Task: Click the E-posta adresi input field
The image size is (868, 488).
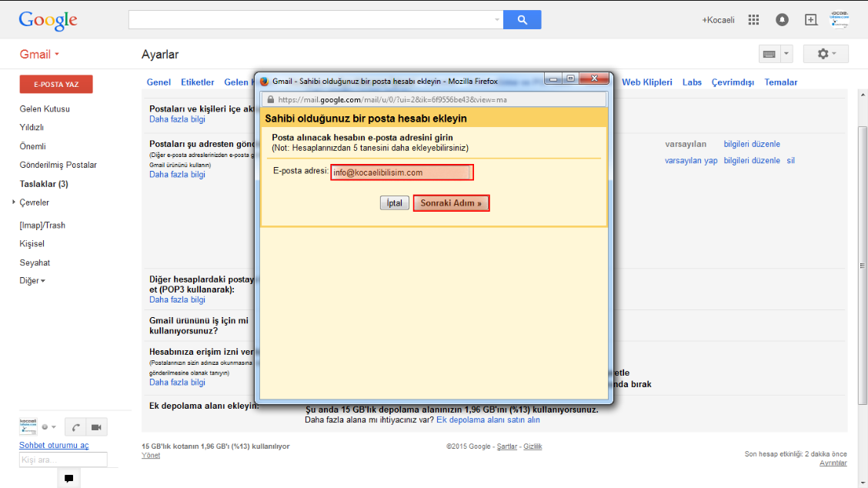Action: coord(402,172)
